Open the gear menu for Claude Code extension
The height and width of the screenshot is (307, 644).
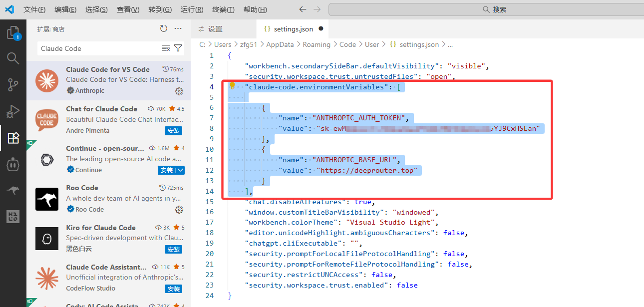click(179, 91)
